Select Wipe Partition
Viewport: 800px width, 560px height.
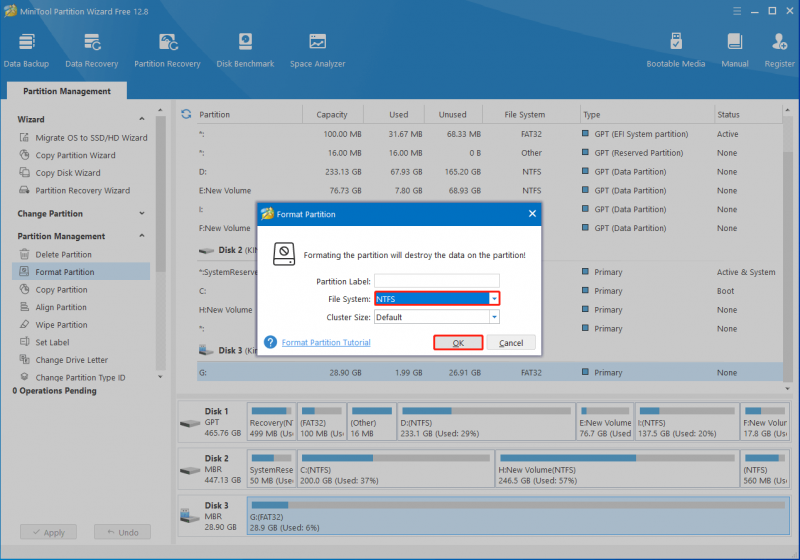(54, 325)
